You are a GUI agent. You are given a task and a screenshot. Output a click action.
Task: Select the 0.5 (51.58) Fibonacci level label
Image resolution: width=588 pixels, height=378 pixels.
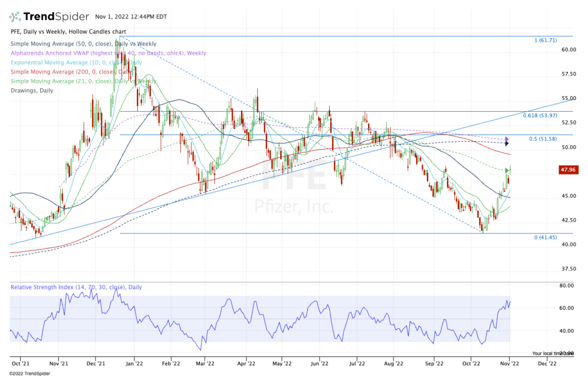pos(542,139)
